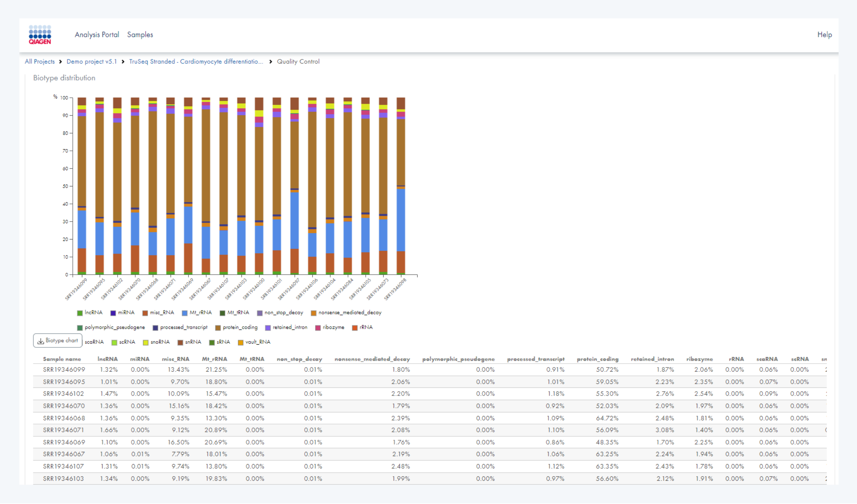Click the download icon on Biotype chart

click(x=41, y=341)
